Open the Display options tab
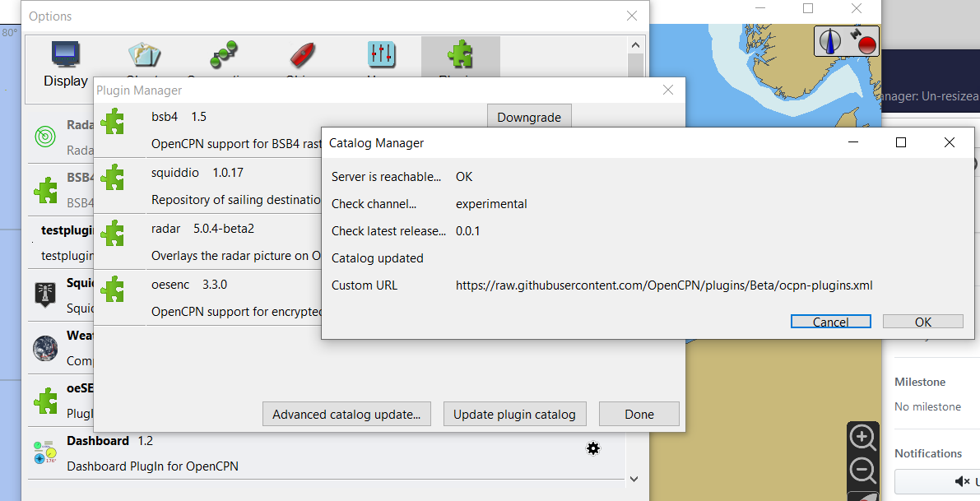Image resolution: width=980 pixels, height=501 pixels. pos(66,64)
